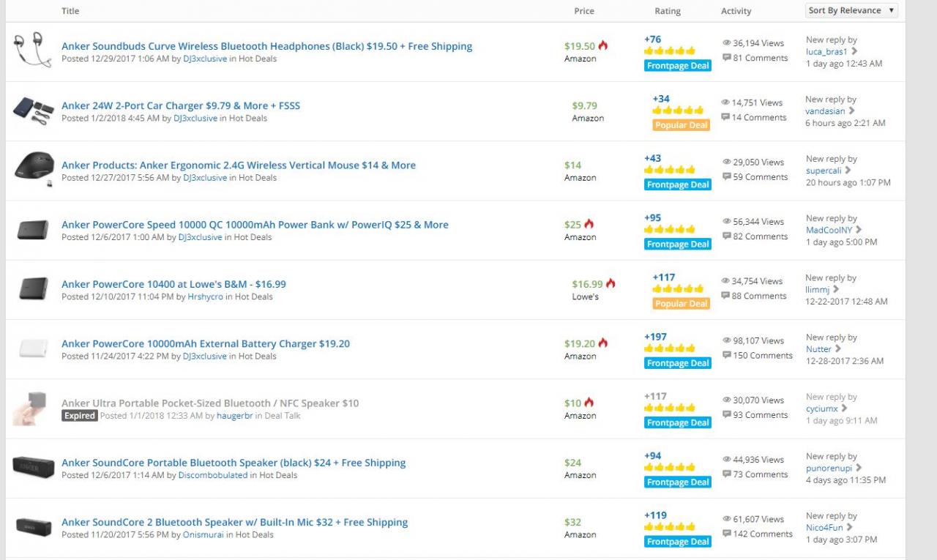Image resolution: width=937 pixels, height=560 pixels.
Task: Open Anker PowerCore 10000mAh External Battery deal
Action: 206,343
